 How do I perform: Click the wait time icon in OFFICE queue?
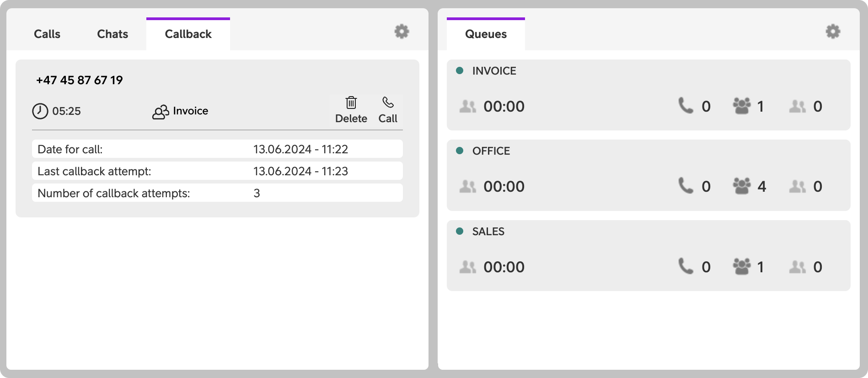467,187
